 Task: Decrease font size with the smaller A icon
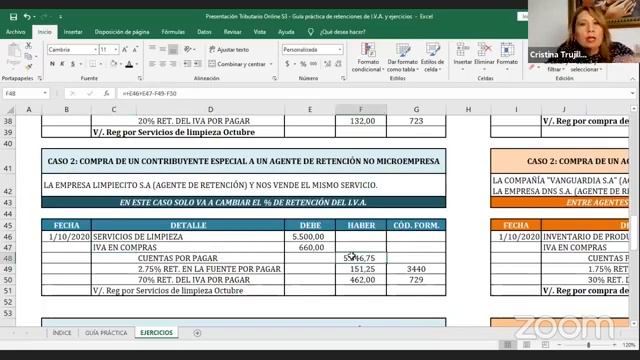135,49
